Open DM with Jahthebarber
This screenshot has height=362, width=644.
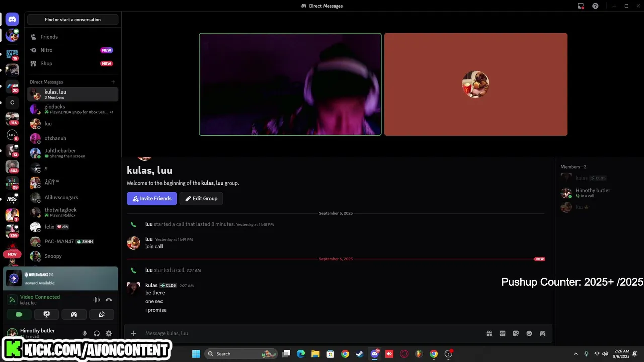72,153
